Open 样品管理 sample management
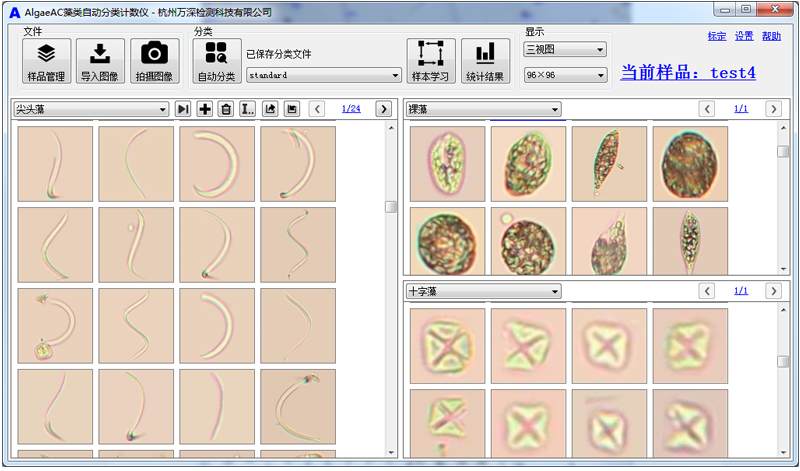 click(x=46, y=60)
